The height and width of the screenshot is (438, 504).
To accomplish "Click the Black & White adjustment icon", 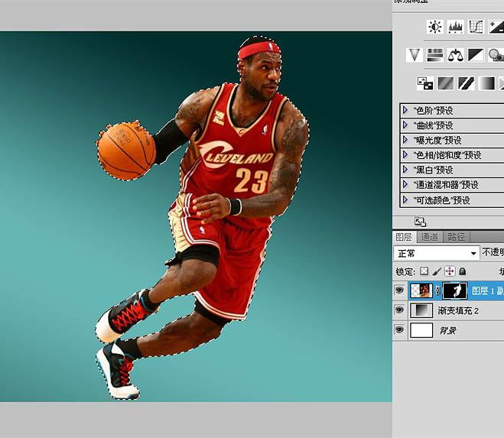I will tap(476, 55).
